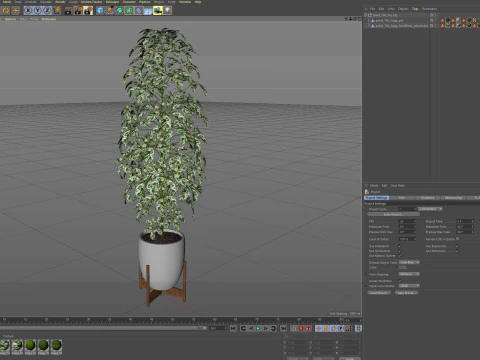Collapse the top plant object in tree
This screenshot has height=360, width=480.
(x=366, y=15)
